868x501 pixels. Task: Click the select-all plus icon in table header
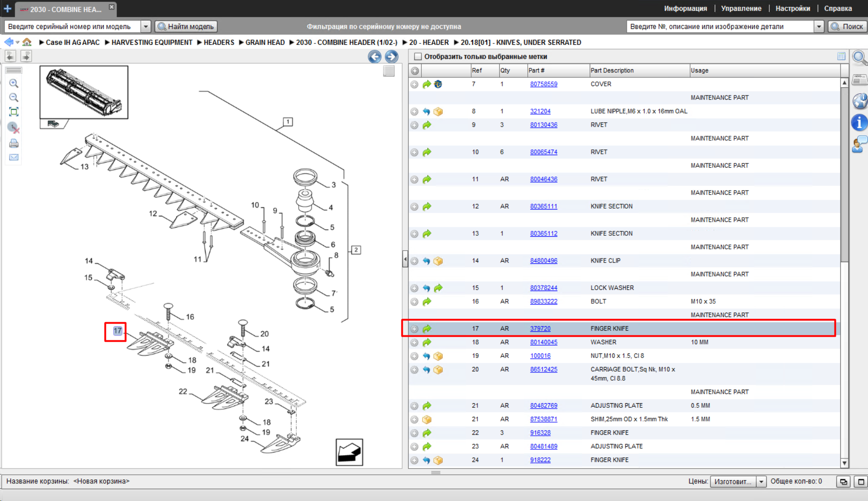[x=415, y=71]
